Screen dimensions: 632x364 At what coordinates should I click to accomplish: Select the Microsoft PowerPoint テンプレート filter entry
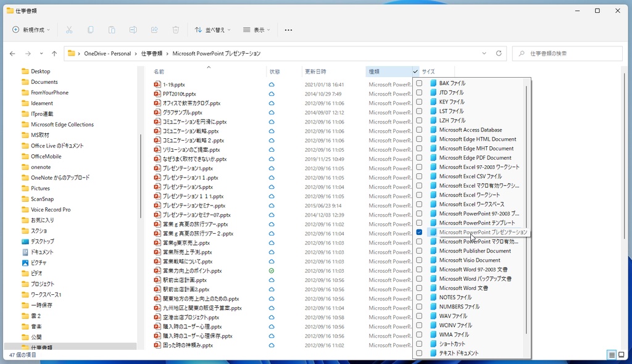point(477,223)
